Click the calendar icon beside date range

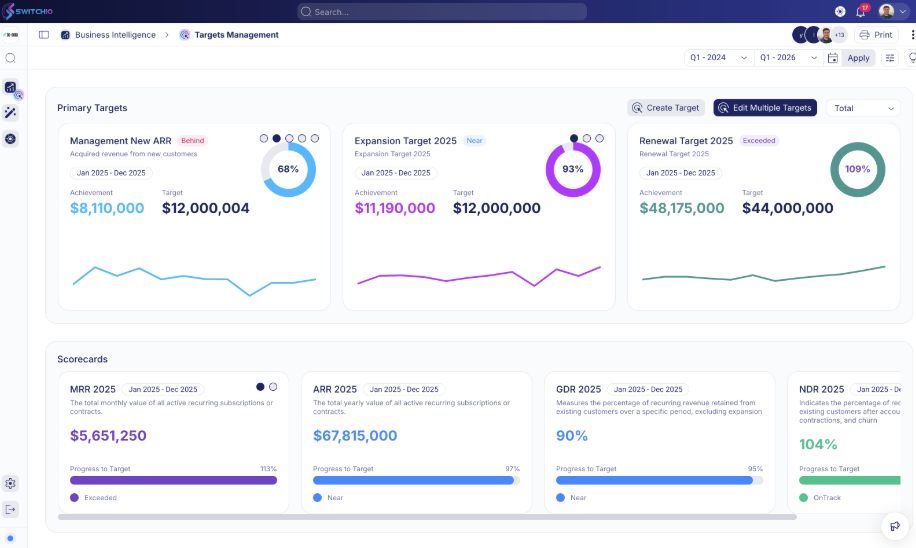click(x=832, y=58)
